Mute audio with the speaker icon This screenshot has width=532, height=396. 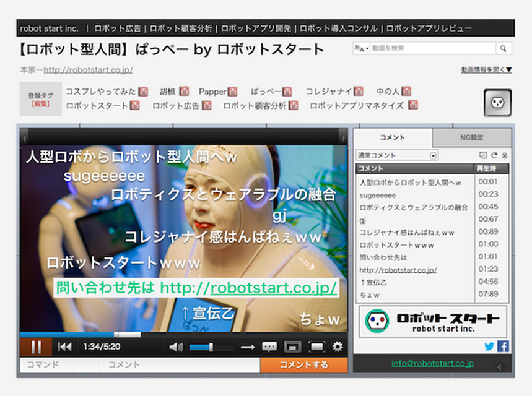[x=176, y=347]
